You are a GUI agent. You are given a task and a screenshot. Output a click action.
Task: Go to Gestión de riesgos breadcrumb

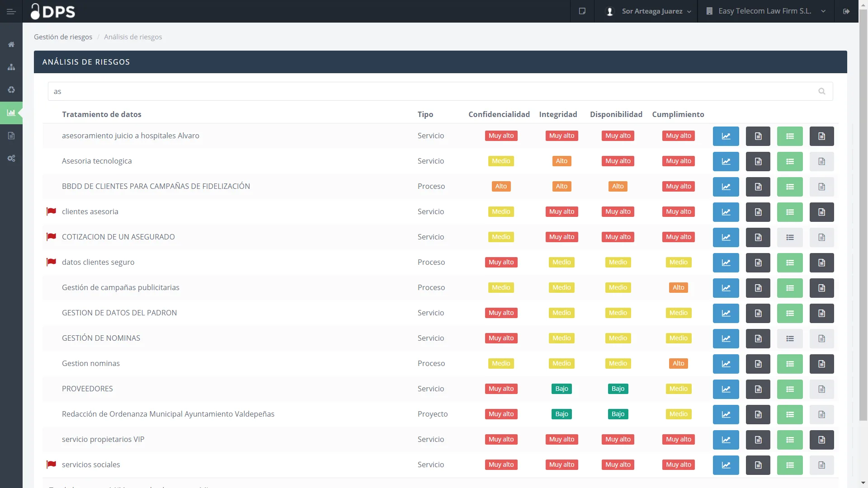click(63, 37)
